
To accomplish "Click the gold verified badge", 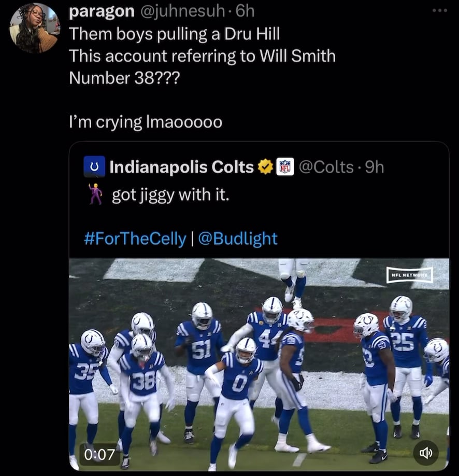I will point(265,167).
